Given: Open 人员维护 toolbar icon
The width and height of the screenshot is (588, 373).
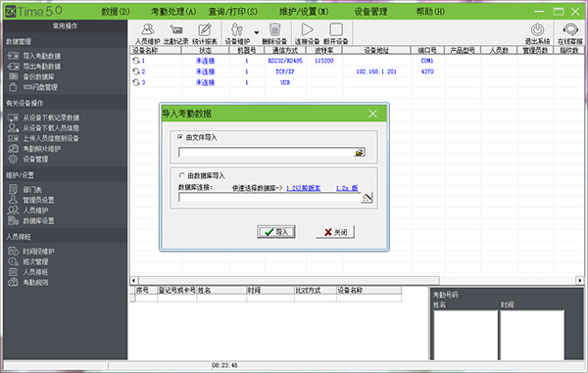Looking at the screenshot, I should 148,33.
